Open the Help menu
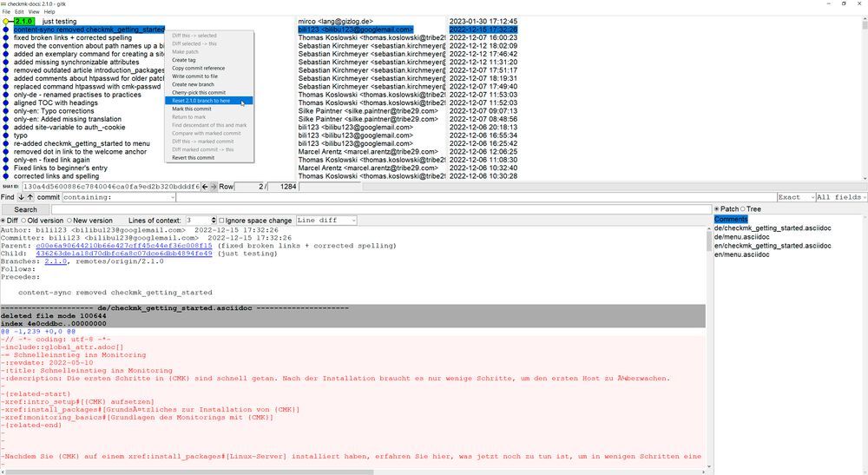The image size is (868, 475). [x=49, y=11]
